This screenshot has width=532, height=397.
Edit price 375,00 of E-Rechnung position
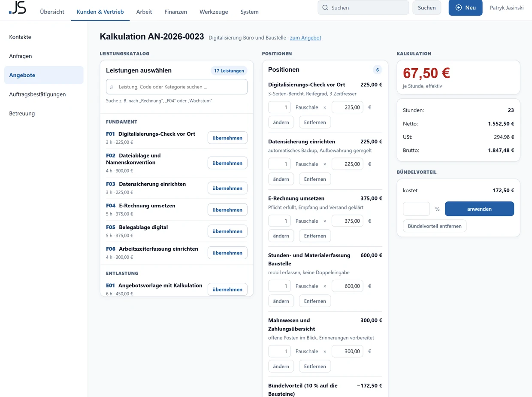348,221
